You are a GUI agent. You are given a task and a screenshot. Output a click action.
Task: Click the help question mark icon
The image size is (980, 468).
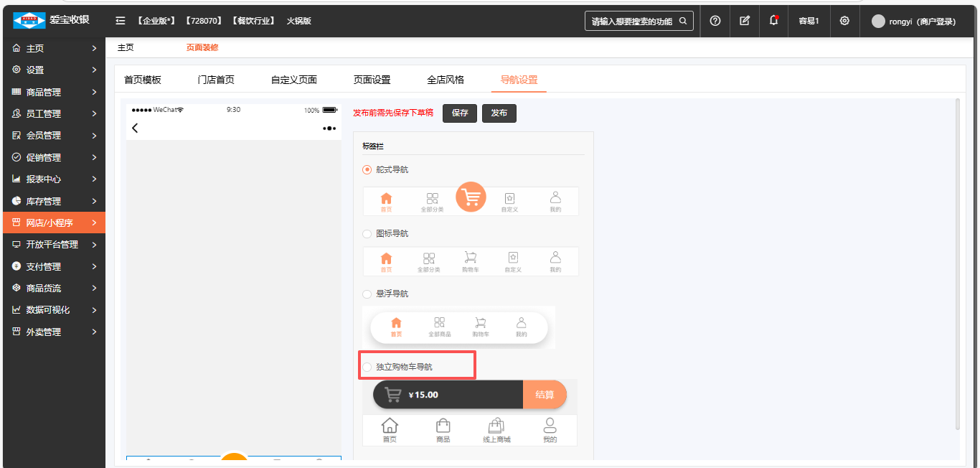(x=715, y=21)
